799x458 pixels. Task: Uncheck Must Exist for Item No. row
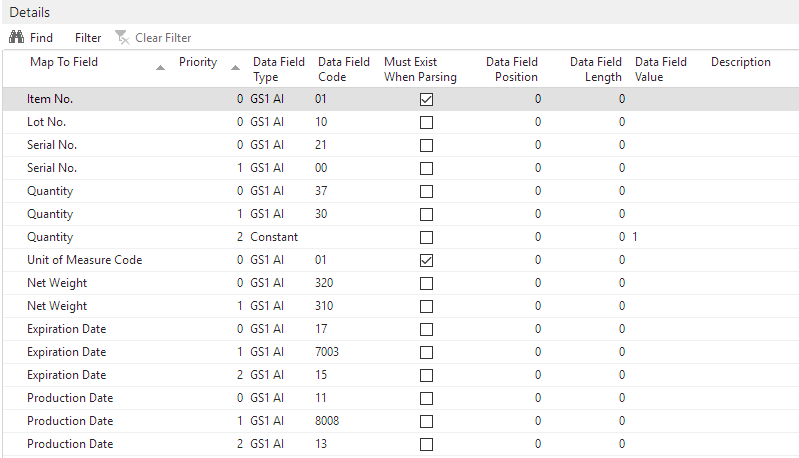point(426,99)
